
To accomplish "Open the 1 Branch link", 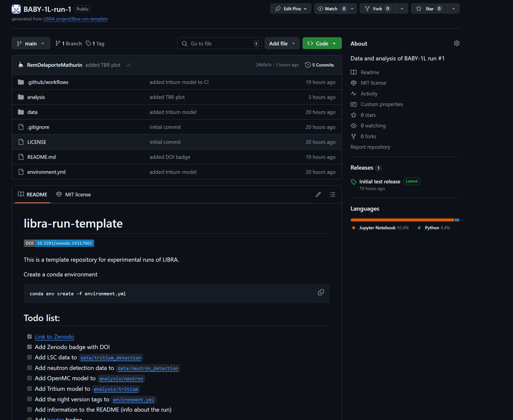I will 68,43.
